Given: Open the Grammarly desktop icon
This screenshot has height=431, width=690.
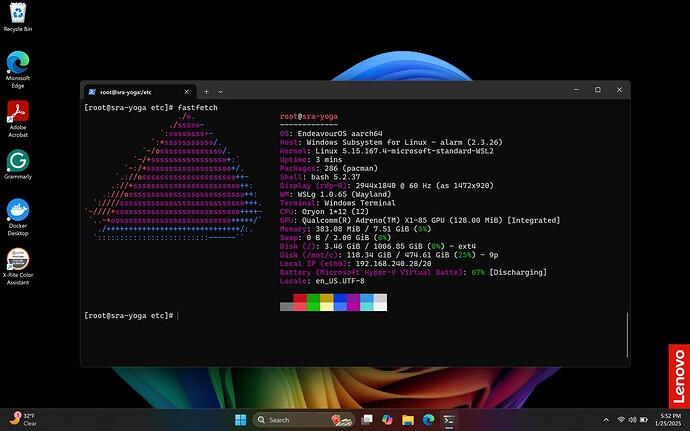Looking at the screenshot, I should [x=18, y=165].
